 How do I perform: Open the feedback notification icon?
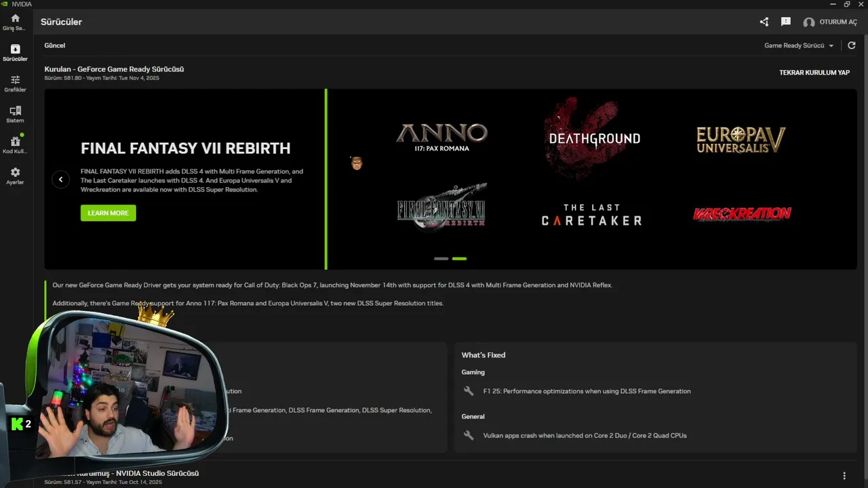tap(786, 22)
